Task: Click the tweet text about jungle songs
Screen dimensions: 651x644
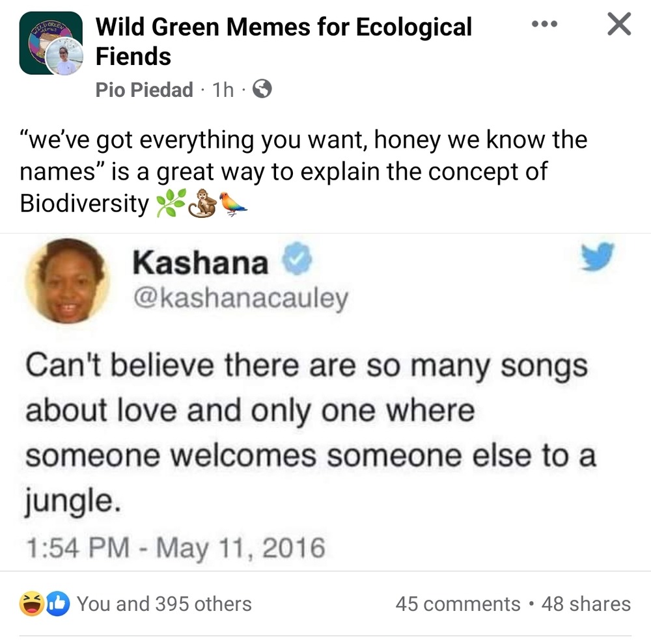Action: point(306,433)
